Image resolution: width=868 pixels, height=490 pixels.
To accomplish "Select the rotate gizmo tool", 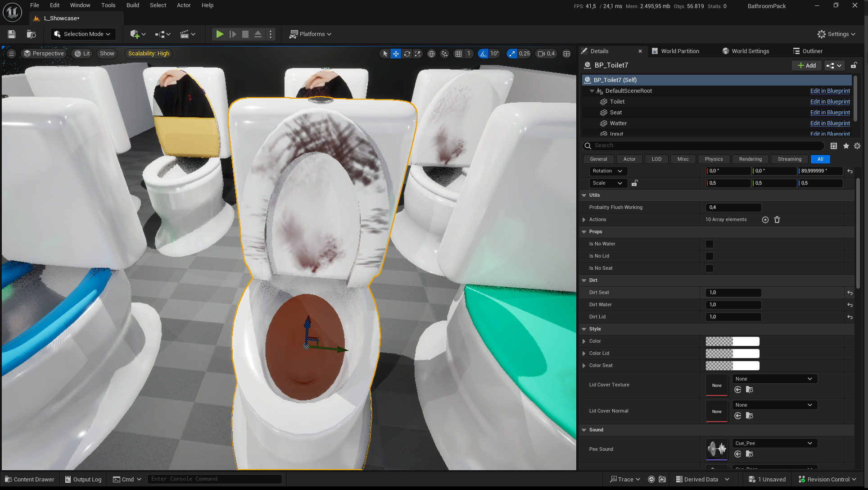I will (407, 54).
